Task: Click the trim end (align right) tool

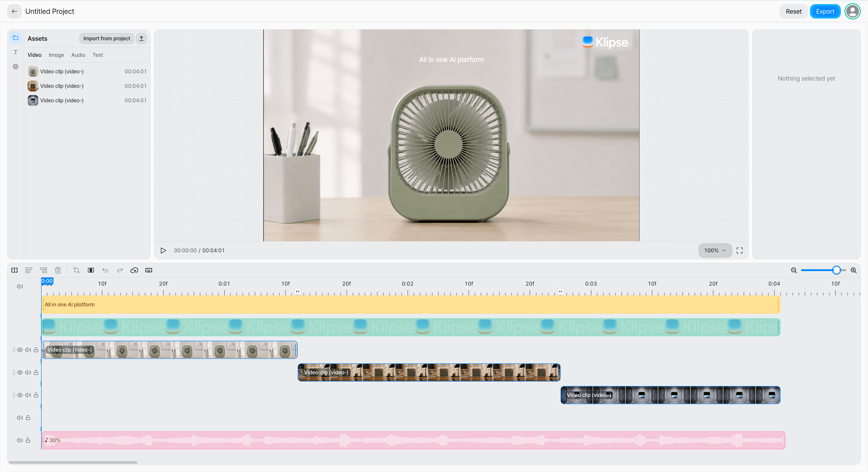Action: 43,270
